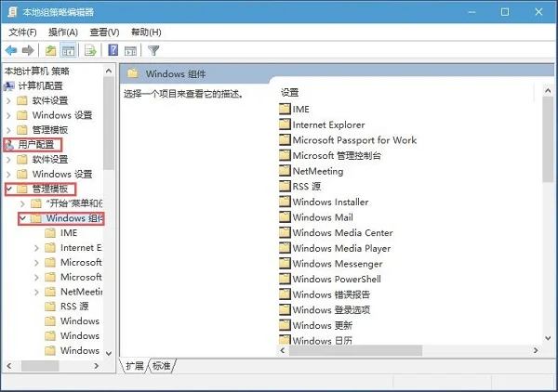Screen dimensions: 558x392
Task: Collapse 管理模板 under 用户配置
Action: pos(9,189)
